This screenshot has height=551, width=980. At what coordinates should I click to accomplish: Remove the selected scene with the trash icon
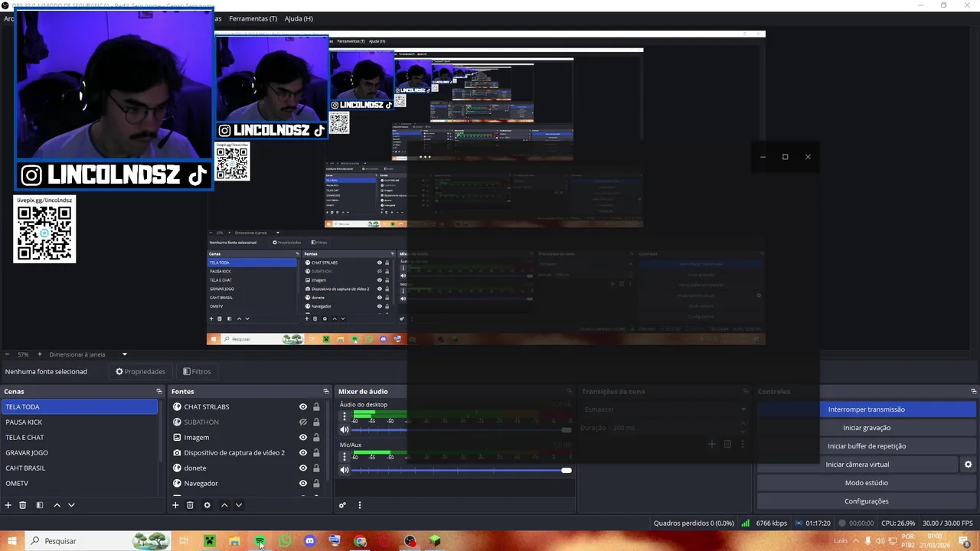click(23, 505)
